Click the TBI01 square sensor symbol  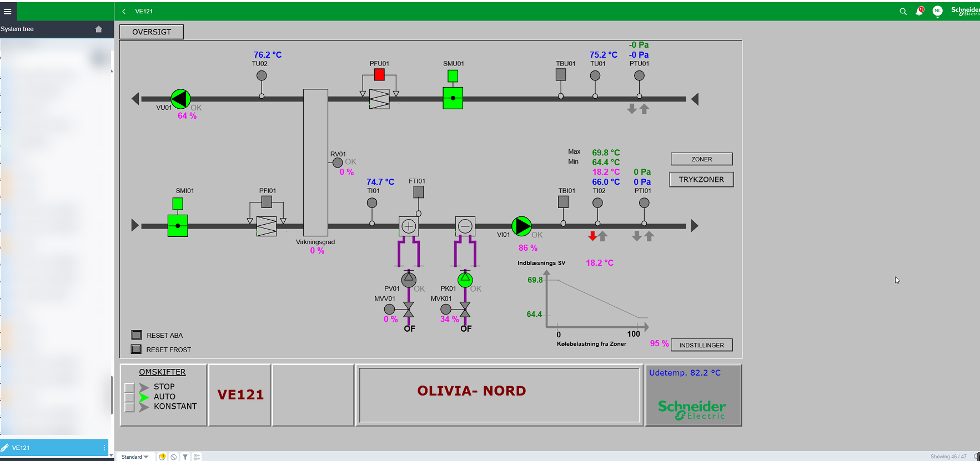coord(564,202)
